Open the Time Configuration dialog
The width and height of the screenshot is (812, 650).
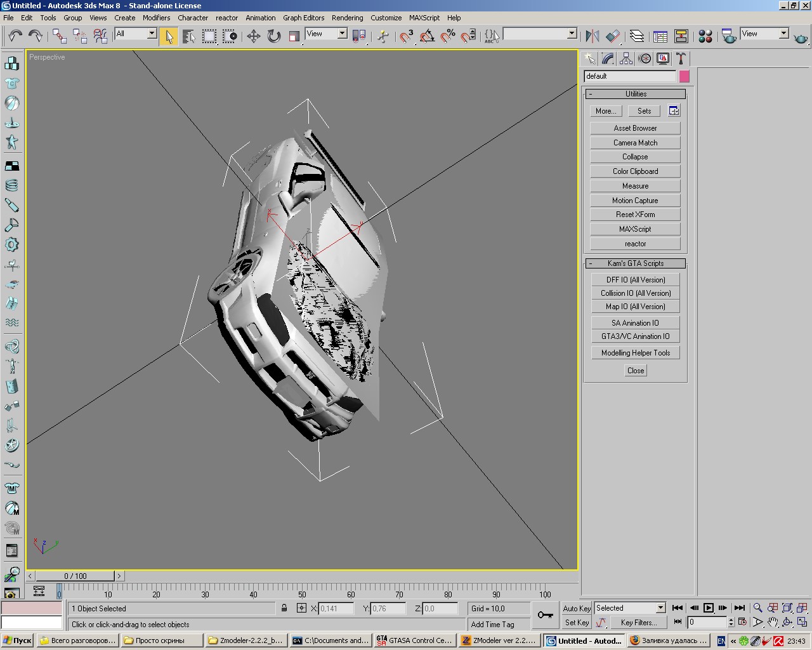(x=742, y=623)
